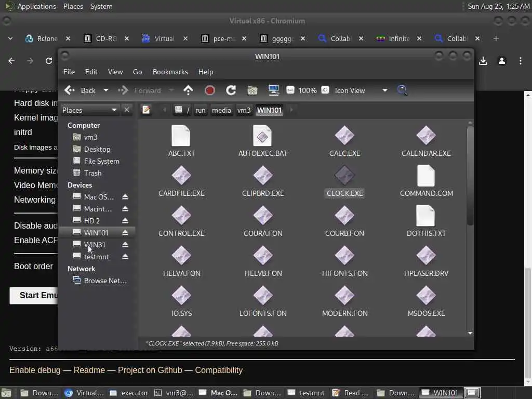The image size is (532, 399).
Task: Open the Forward history dropdown arrow
Action: [171, 90]
